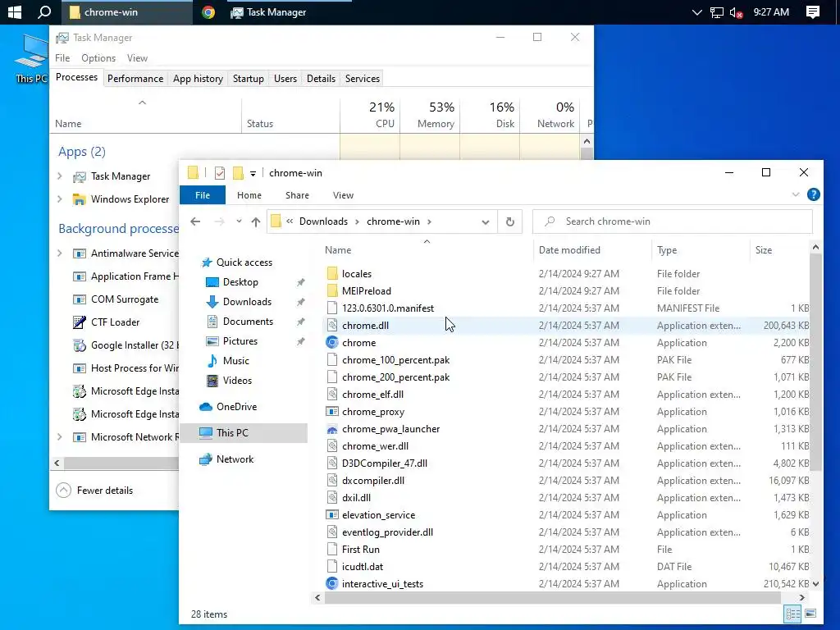Click the Chrome icon in taskbar

tap(208, 11)
